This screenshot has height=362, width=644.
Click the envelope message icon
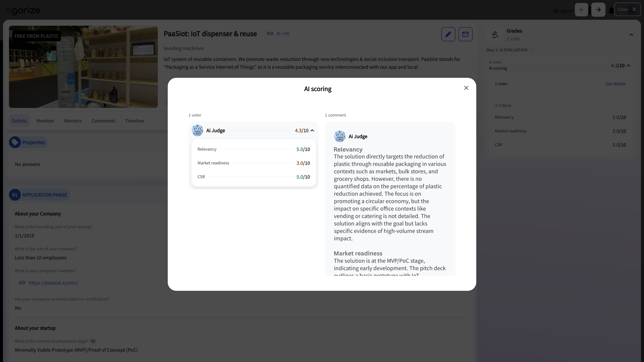tap(466, 34)
